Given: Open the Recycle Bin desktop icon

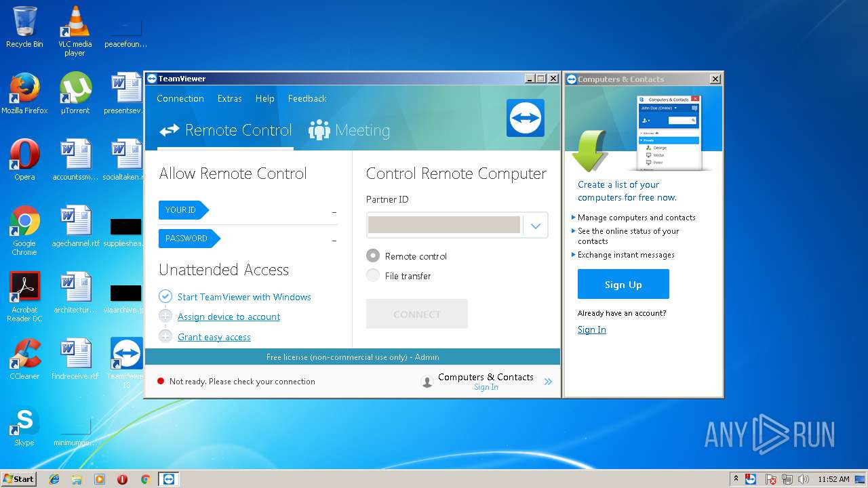Looking at the screenshot, I should [24, 27].
